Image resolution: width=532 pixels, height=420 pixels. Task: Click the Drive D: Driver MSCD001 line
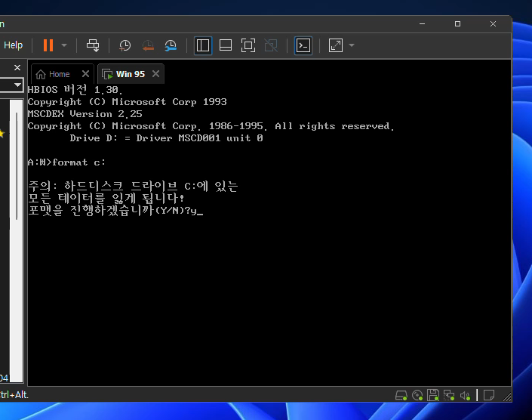(166, 138)
